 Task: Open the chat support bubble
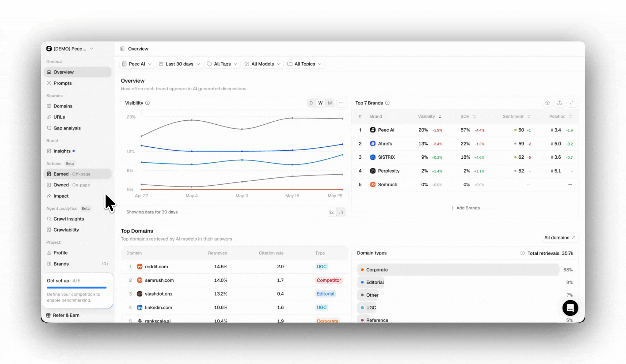[570, 308]
